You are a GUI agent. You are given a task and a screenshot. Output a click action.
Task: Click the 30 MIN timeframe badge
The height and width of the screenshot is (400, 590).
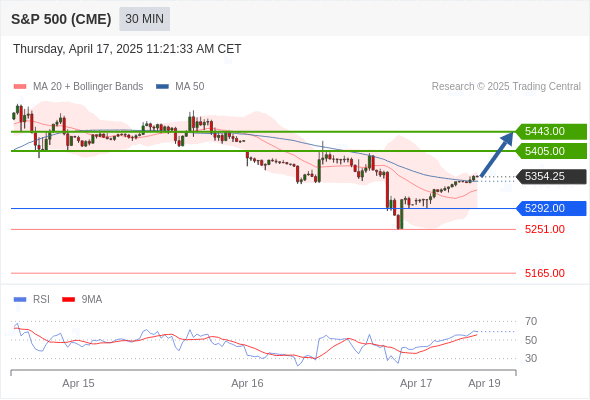(x=144, y=19)
